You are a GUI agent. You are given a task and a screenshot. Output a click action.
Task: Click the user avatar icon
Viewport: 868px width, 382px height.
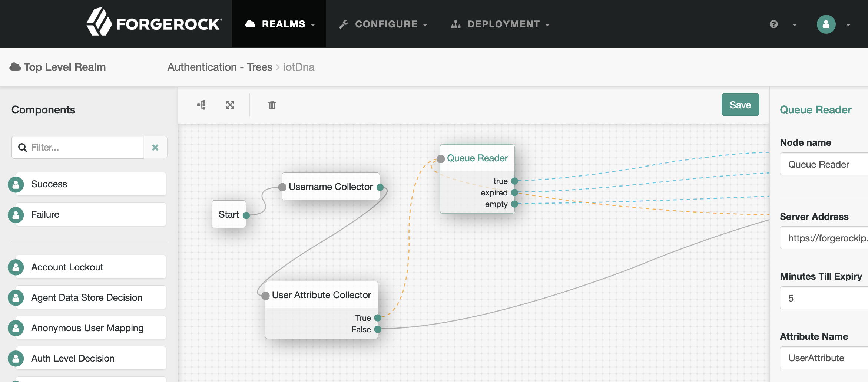click(x=826, y=24)
